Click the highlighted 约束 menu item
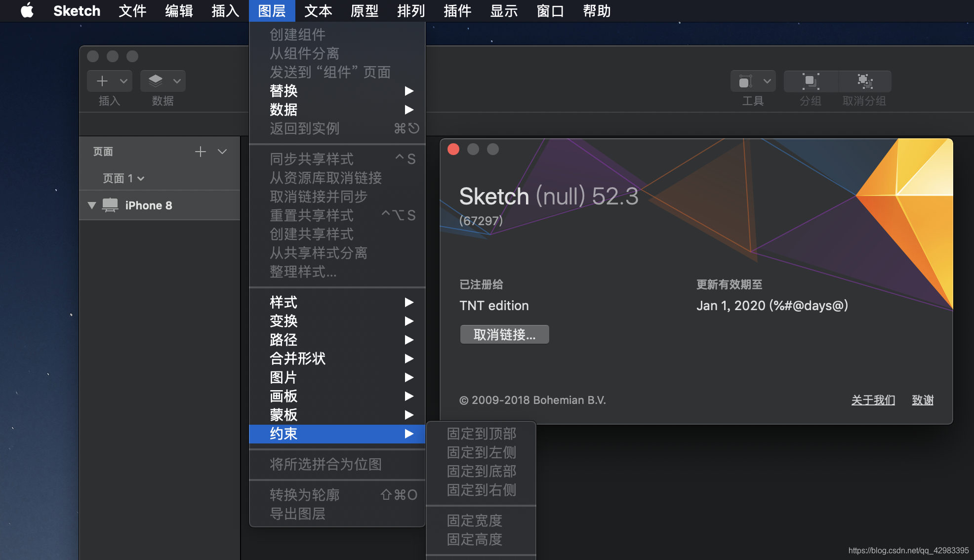 337,434
